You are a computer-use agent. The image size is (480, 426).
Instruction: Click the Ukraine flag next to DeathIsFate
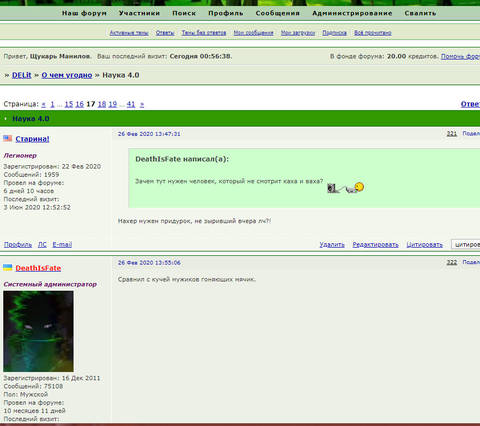click(x=8, y=267)
